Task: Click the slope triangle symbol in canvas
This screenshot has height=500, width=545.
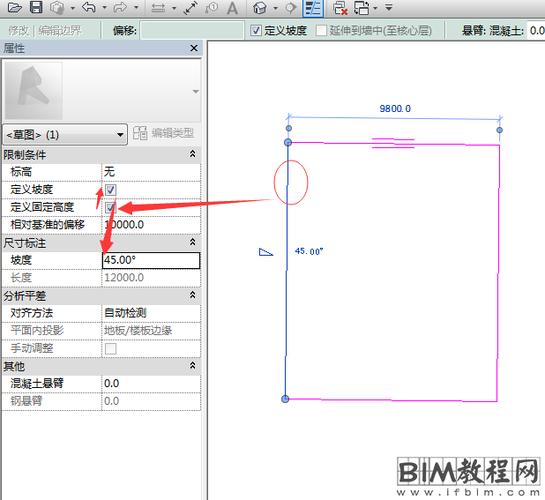Action: click(x=266, y=252)
